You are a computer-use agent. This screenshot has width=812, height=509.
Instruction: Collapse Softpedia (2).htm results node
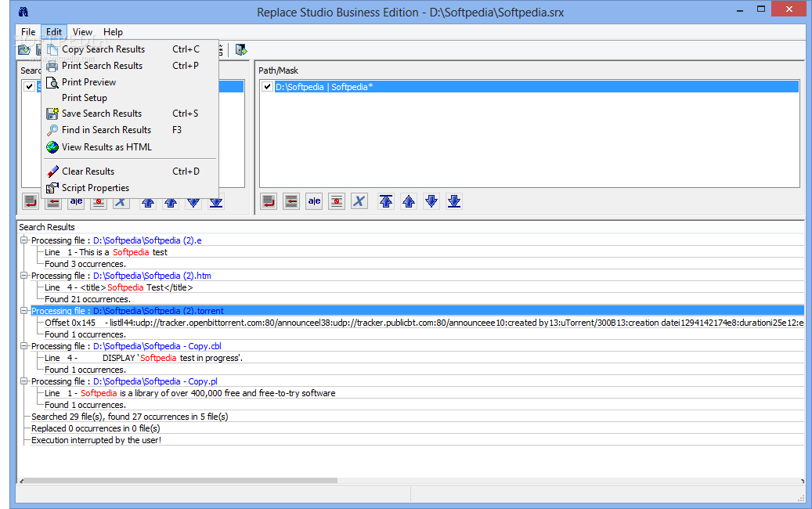tap(23, 275)
